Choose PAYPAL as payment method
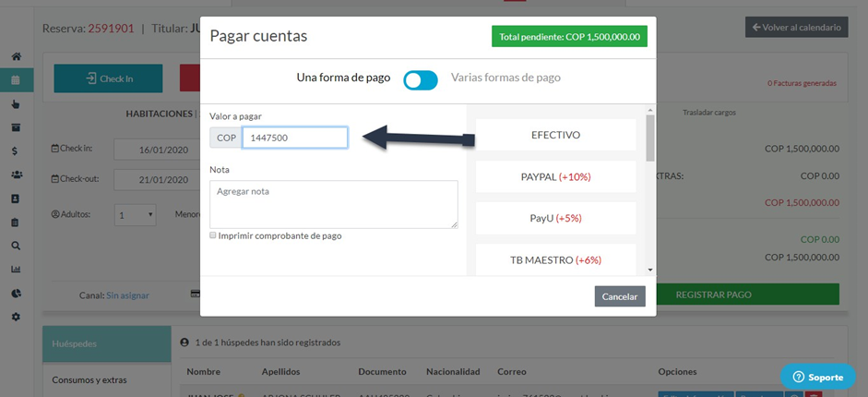The width and height of the screenshot is (868, 397). tap(555, 176)
